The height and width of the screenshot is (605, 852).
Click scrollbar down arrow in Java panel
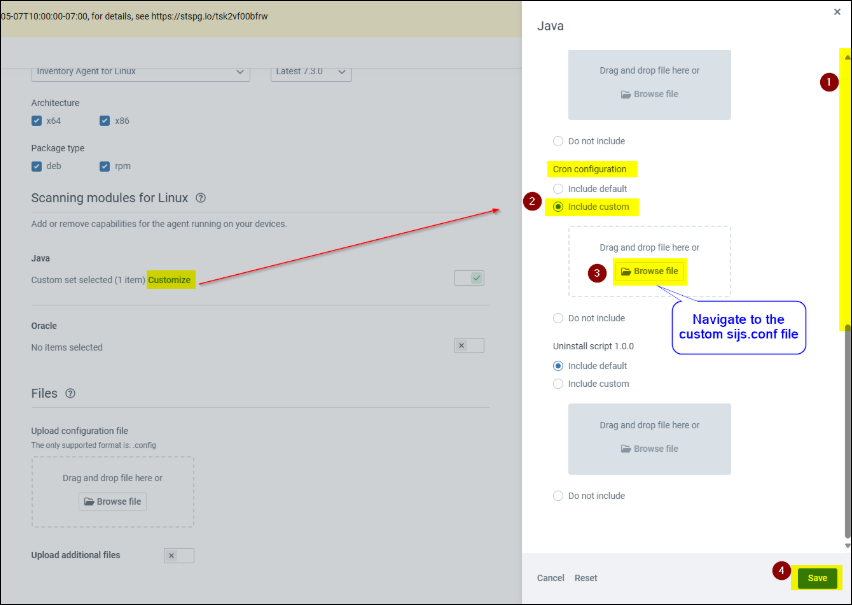click(848, 545)
